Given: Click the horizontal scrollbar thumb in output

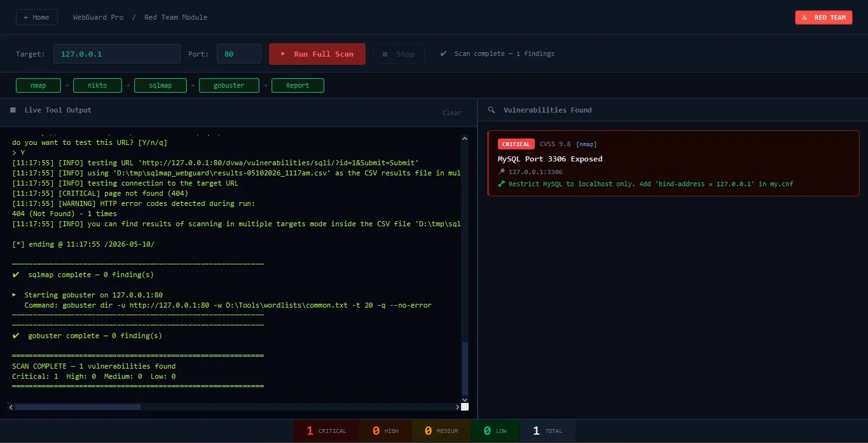Looking at the screenshot, I should pos(78,407).
